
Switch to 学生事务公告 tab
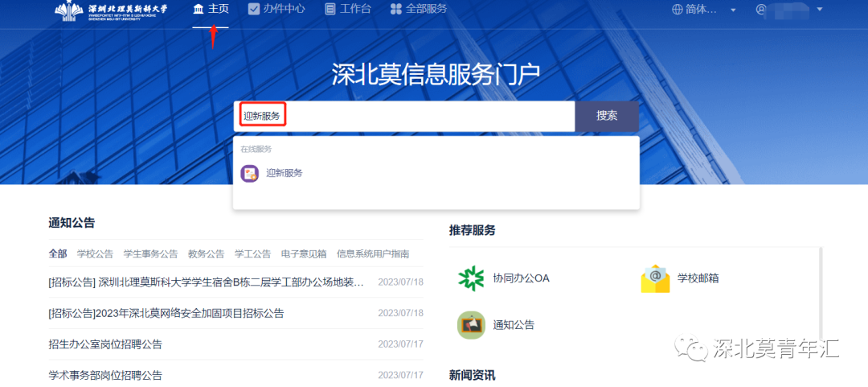click(x=150, y=253)
